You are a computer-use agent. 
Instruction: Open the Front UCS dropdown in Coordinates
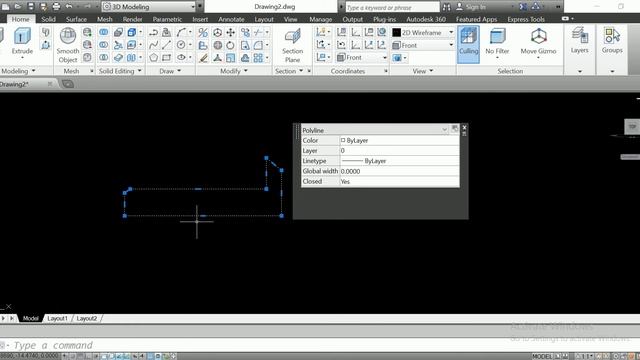362,58
